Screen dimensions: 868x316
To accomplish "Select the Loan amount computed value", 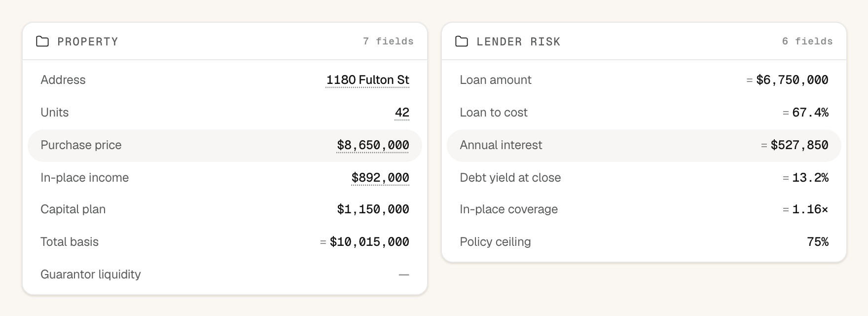I will click(792, 80).
